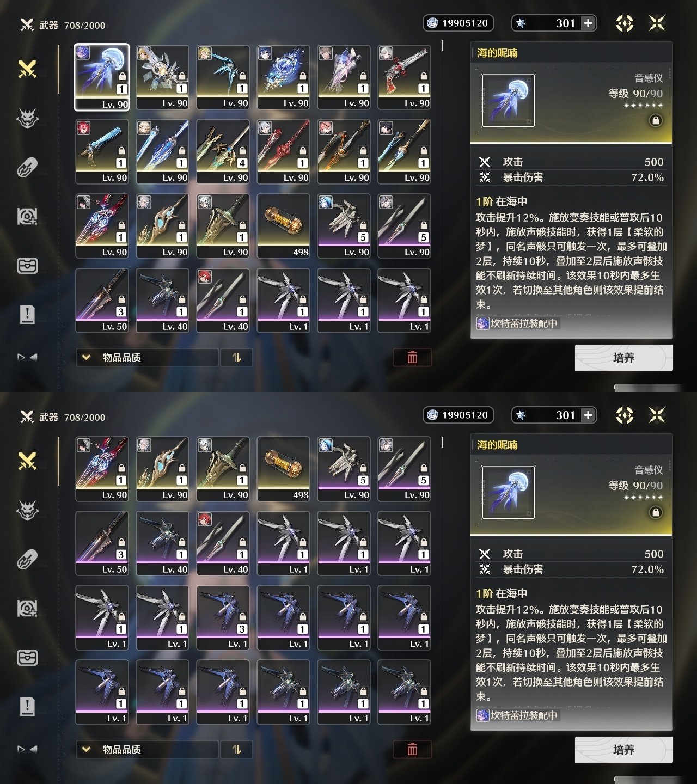Click the plus icon beside 301 in upper header
The height and width of the screenshot is (784, 697).
(x=588, y=23)
